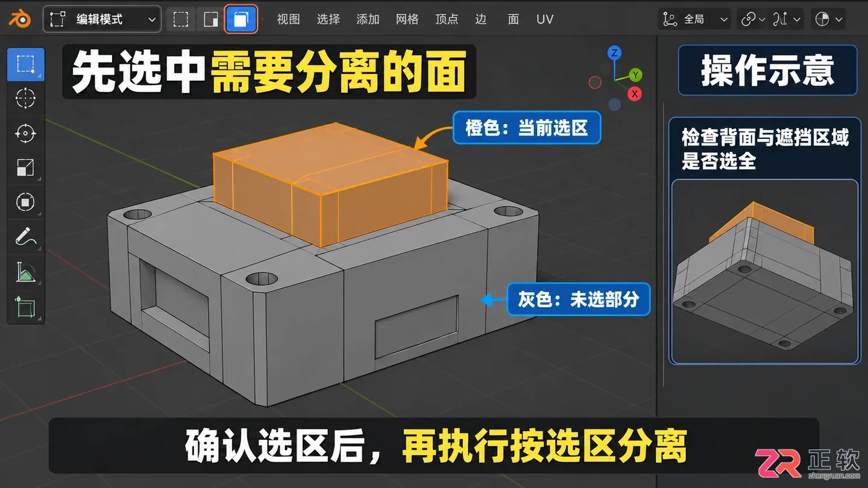Select the Add Cube tool

25,307
